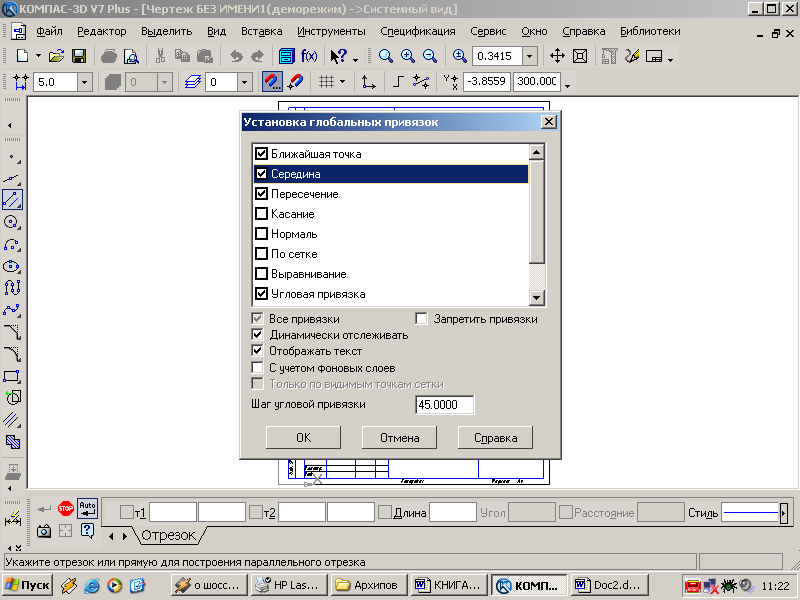Toggle the Угловая привязка checkbox
800x600 pixels.
pyautogui.click(x=261, y=294)
